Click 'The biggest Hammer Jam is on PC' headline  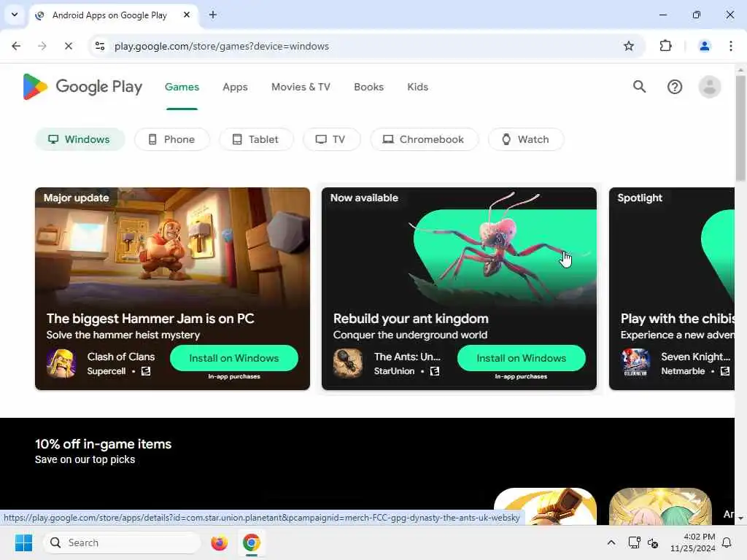150,319
